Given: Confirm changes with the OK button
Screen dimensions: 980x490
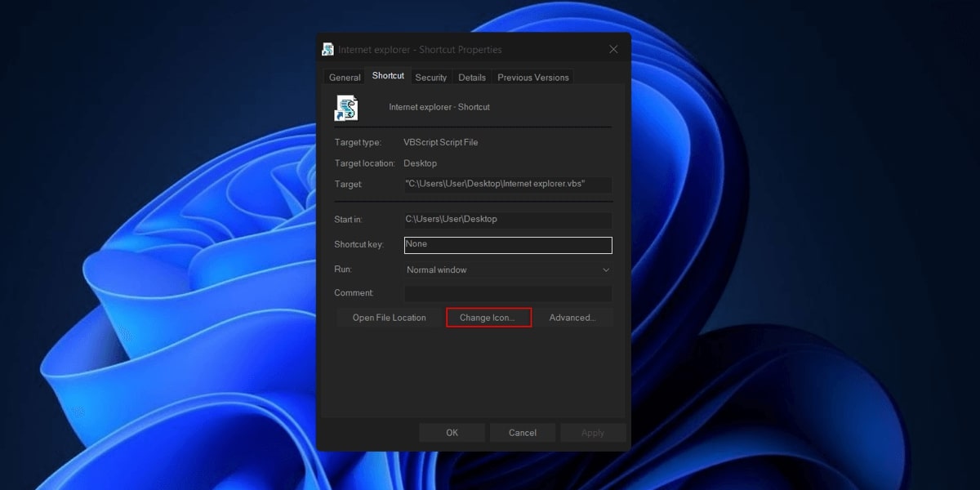Looking at the screenshot, I should (x=452, y=432).
